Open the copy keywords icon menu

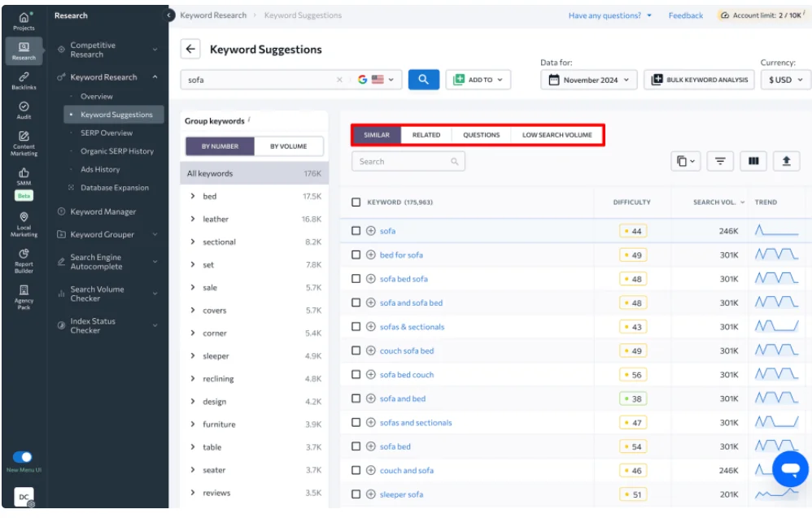pos(686,162)
